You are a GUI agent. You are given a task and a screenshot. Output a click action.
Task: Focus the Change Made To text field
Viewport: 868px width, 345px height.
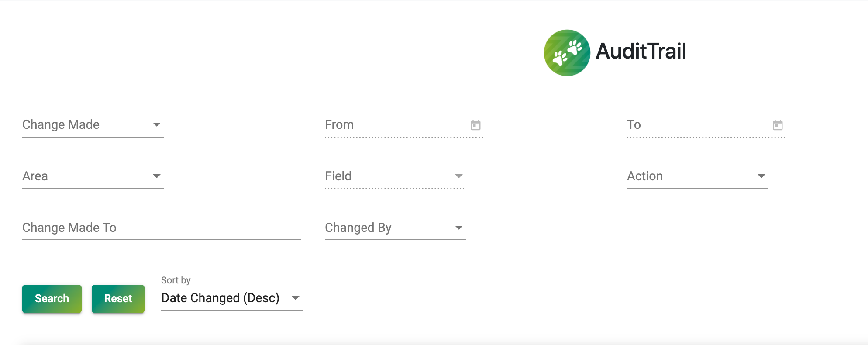pos(162,228)
